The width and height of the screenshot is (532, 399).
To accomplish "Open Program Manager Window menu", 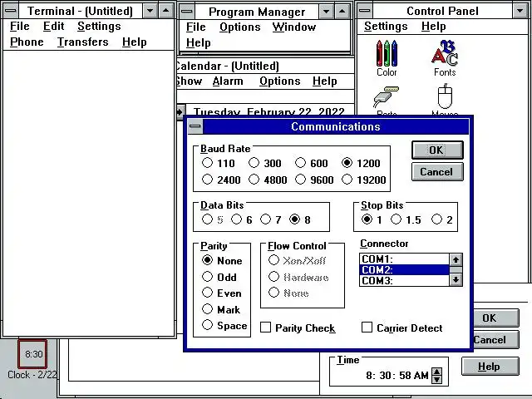I will pyautogui.click(x=293, y=27).
